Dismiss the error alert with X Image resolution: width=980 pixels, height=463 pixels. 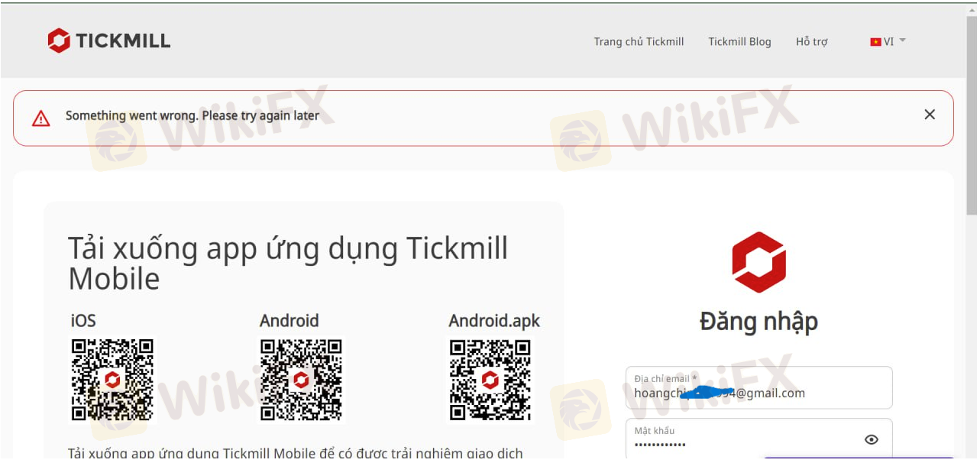[x=930, y=115]
